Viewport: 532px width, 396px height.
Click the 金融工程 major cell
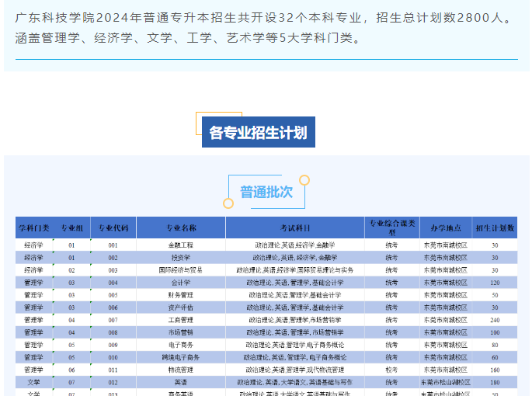pyautogui.click(x=181, y=245)
